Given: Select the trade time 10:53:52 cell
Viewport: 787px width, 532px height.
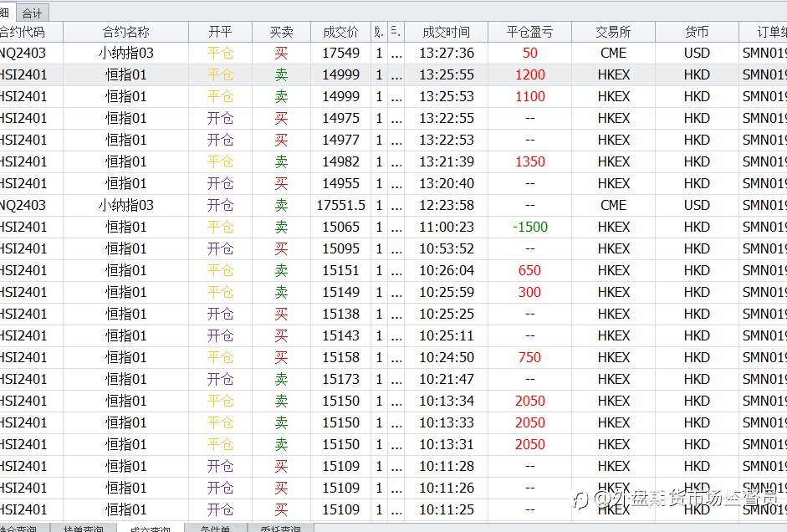Looking at the screenshot, I should coord(447,249).
